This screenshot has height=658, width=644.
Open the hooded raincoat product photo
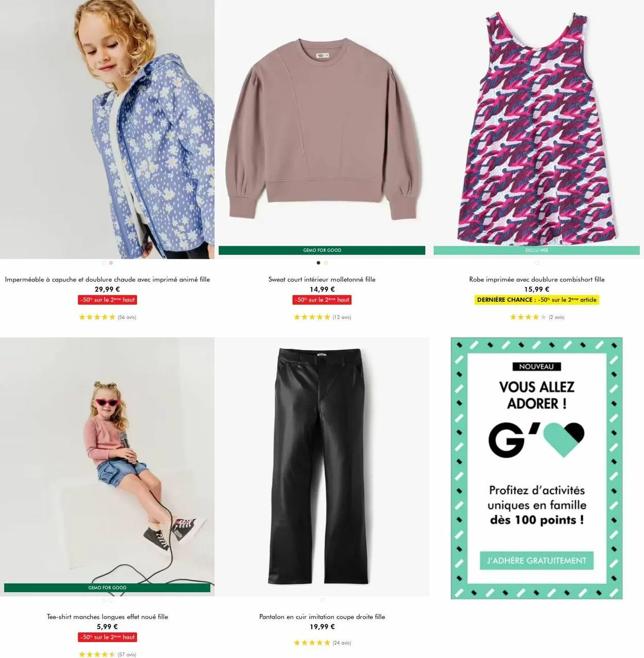(107, 129)
